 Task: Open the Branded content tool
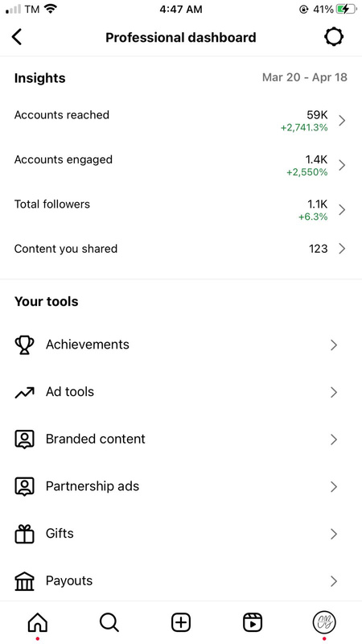[181, 440]
